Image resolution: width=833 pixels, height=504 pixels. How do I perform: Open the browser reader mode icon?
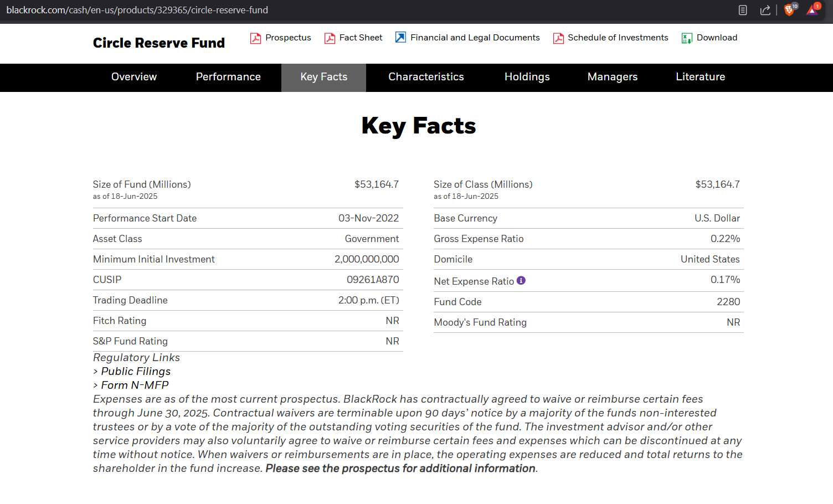point(743,10)
